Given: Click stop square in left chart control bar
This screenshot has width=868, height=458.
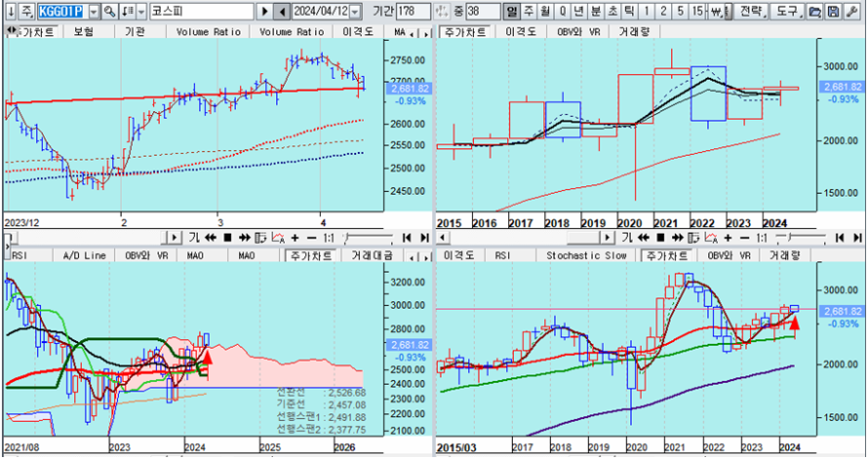Looking at the screenshot, I should coord(227,238).
